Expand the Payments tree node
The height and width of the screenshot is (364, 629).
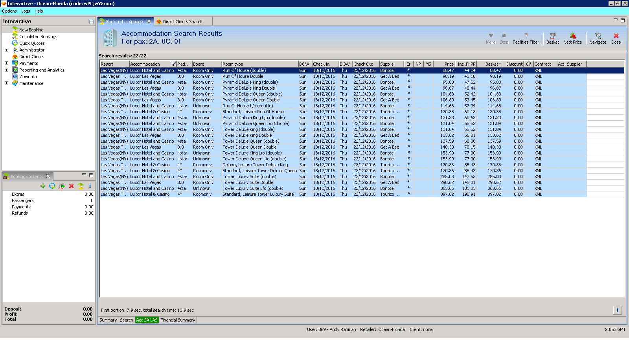(6, 63)
